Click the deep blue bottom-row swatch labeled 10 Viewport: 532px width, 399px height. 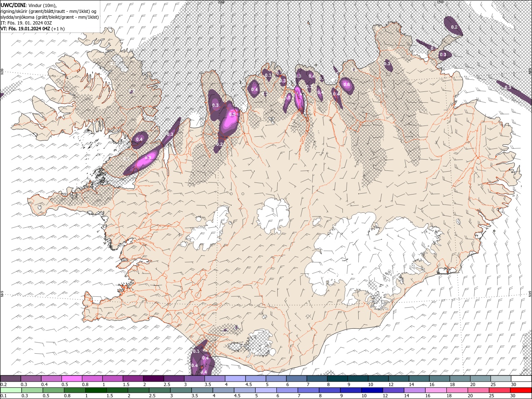point(372,390)
